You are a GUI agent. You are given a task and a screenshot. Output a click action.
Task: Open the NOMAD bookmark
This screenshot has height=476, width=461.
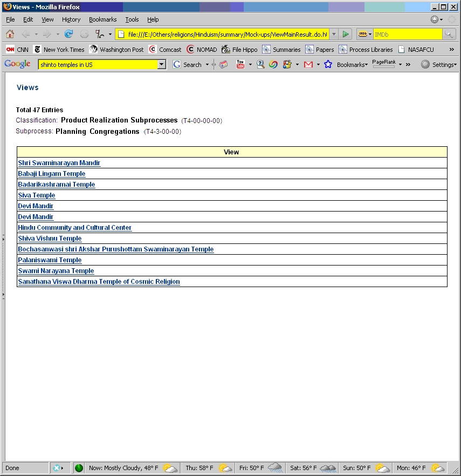click(x=202, y=50)
